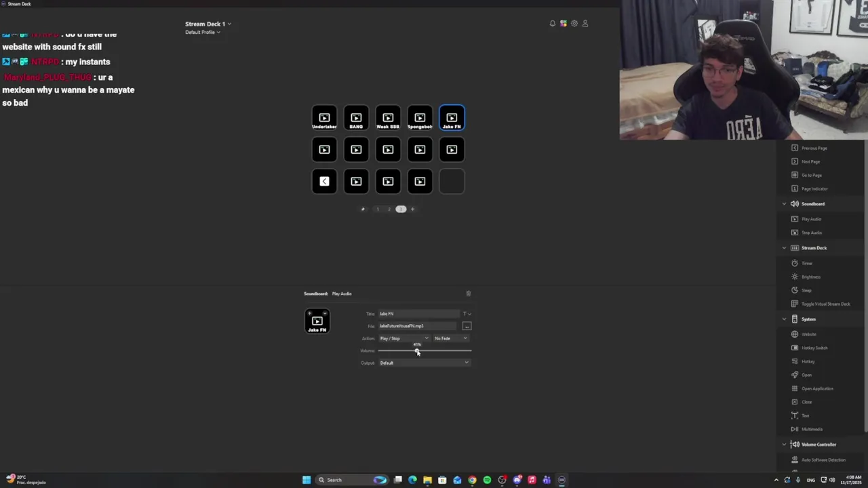The image size is (868, 488).
Task: Open the Play / Stop action dropdown
Action: 403,338
